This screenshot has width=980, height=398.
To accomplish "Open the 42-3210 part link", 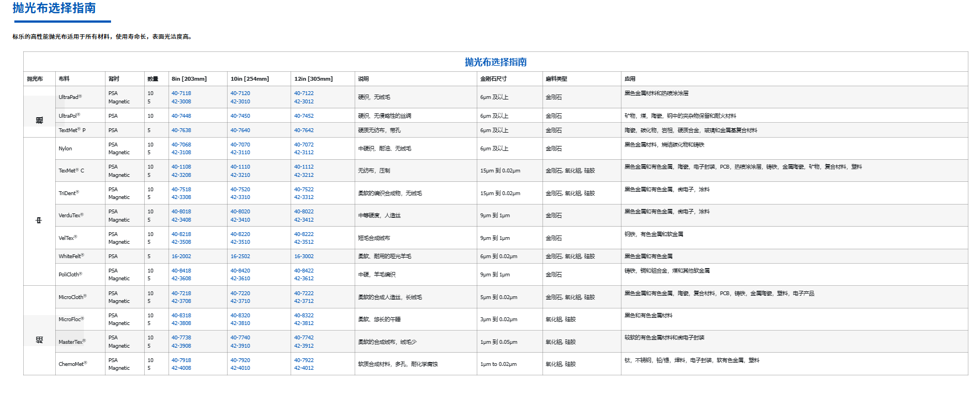I will [240, 175].
